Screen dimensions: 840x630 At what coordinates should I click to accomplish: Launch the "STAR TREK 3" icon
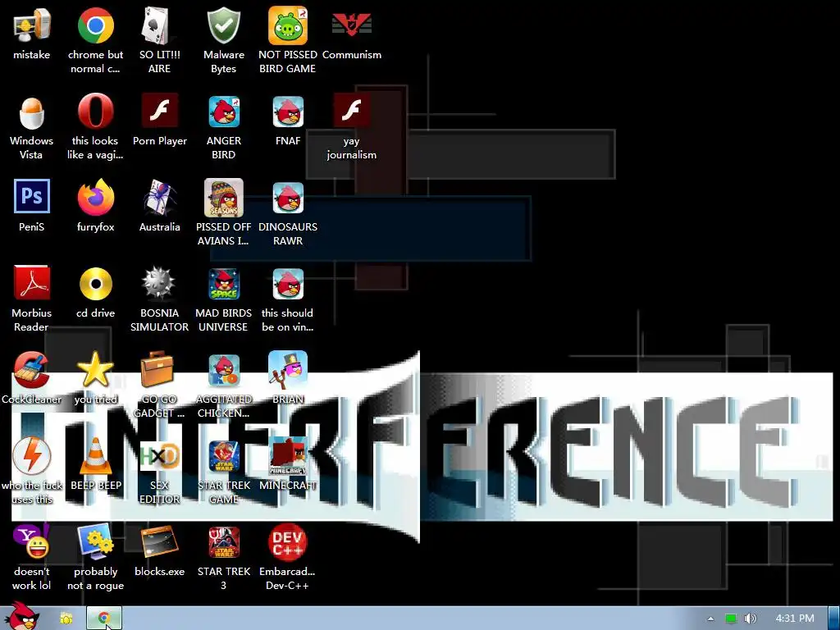click(224, 543)
